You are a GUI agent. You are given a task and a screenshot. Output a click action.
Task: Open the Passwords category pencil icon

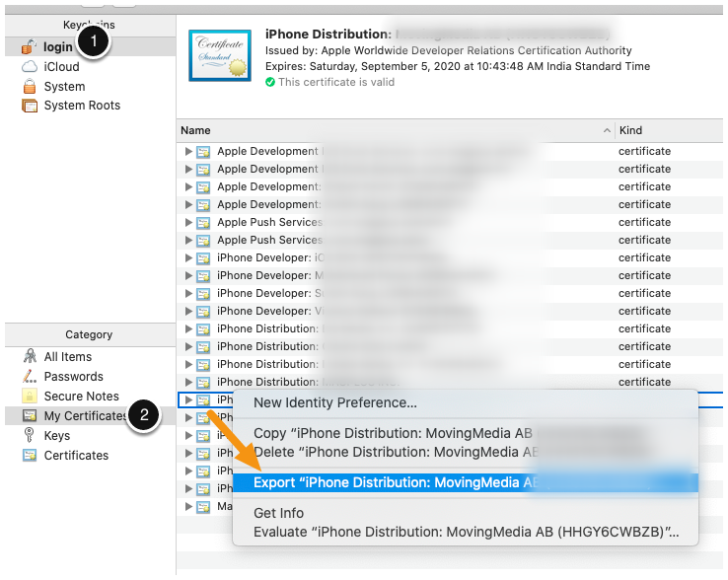pos(30,376)
